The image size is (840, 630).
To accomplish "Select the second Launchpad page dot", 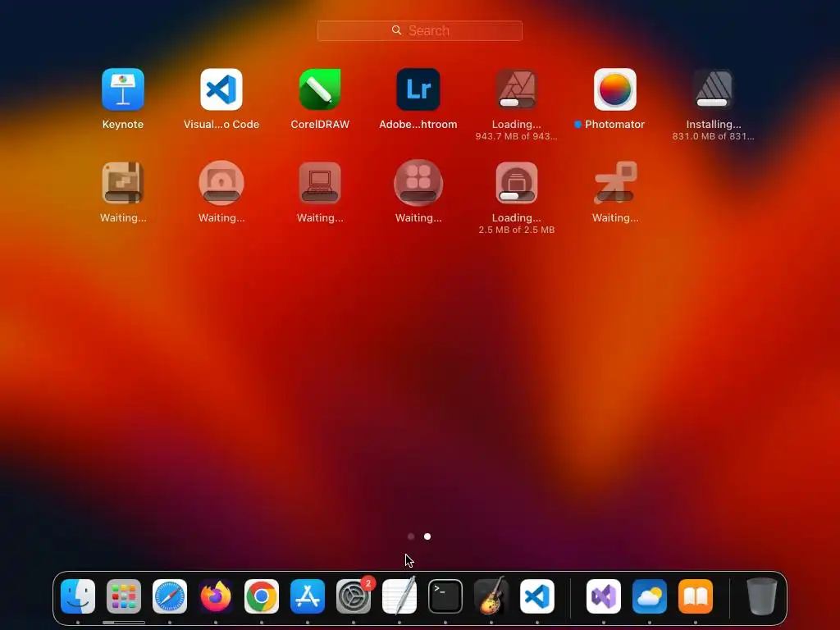I will click(427, 536).
